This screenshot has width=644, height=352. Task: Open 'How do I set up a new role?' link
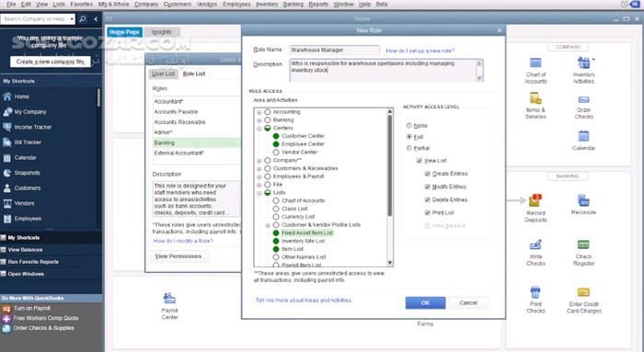coord(420,51)
